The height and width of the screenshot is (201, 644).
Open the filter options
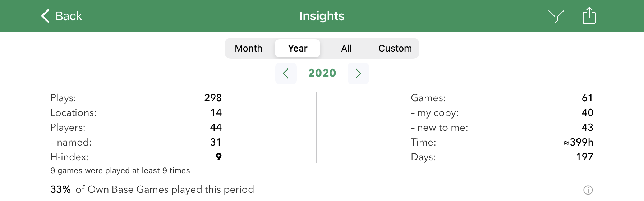[x=556, y=16]
